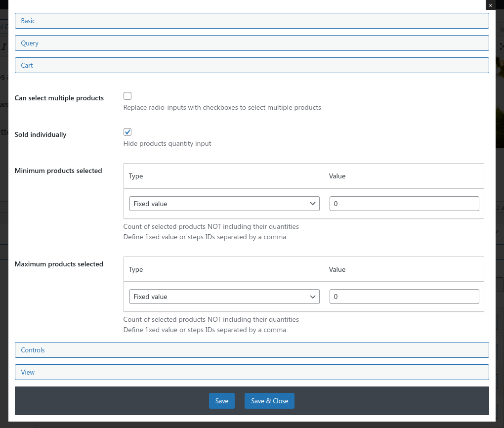The width and height of the screenshot is (504, 428).
Task: Click the Save button
Action: click(x=222, y=401)
